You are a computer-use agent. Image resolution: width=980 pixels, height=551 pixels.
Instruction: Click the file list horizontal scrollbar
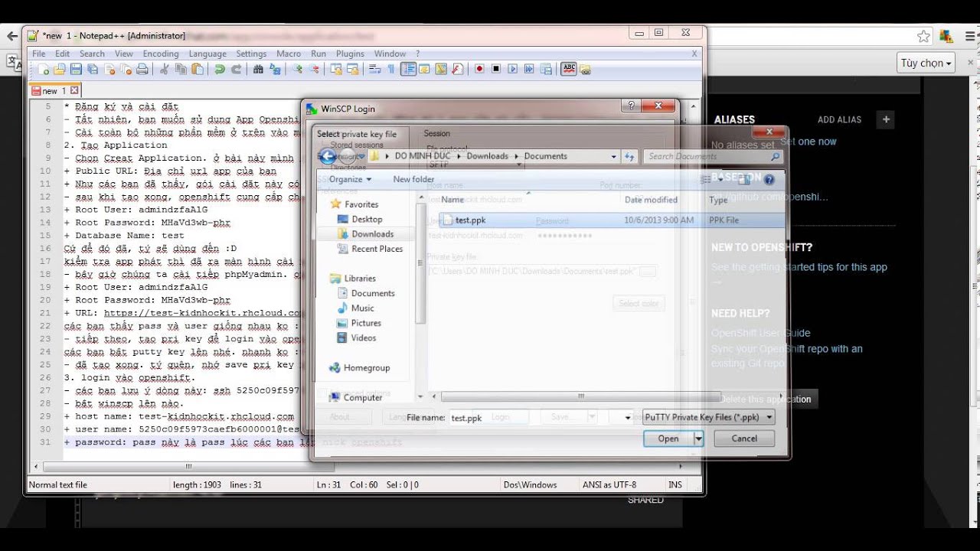[582, 396]
